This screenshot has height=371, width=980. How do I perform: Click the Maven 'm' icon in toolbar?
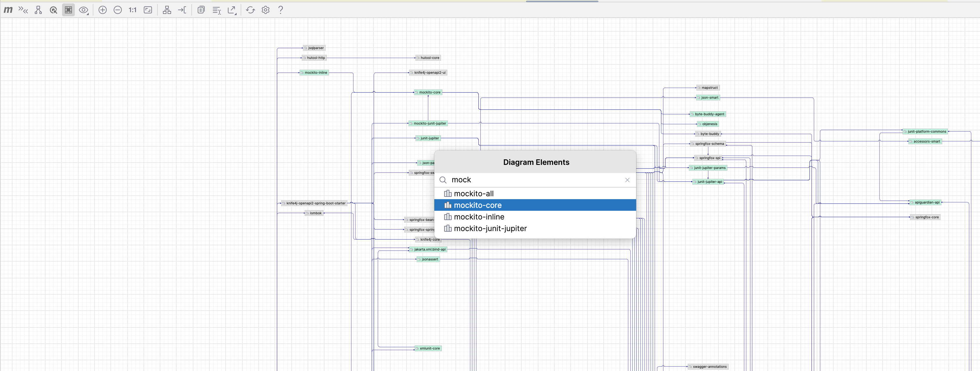pyautogui.click(x=8, y=10)
